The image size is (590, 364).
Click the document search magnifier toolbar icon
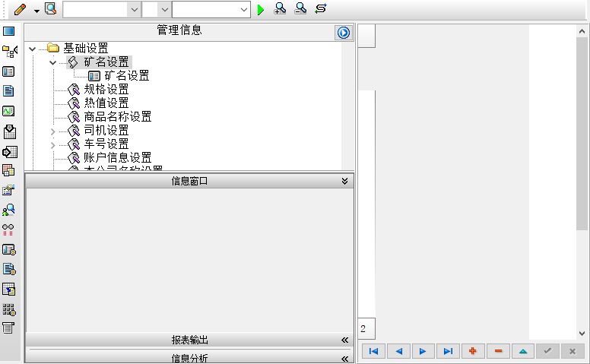click(50, 8)
